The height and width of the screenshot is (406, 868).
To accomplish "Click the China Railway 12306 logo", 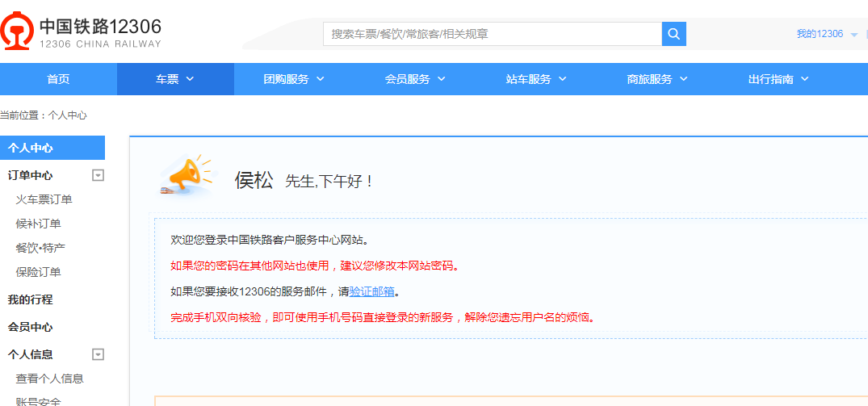I will 81,32.
